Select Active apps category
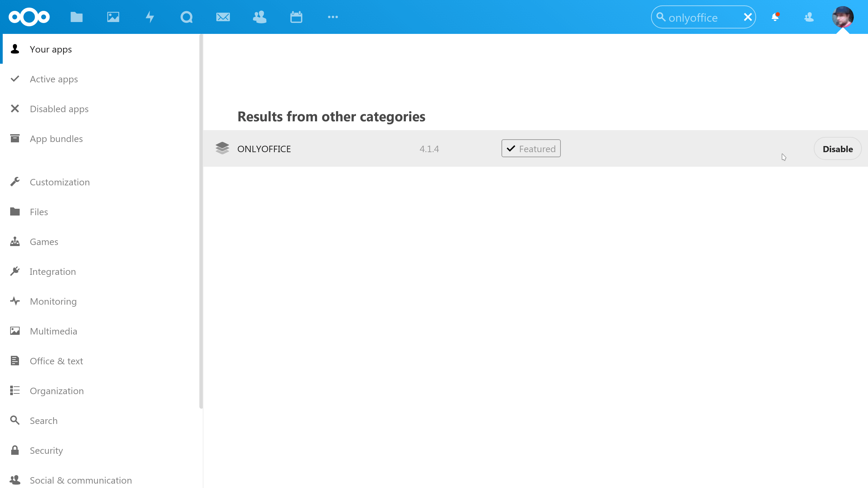Image resolution: width=868 pixels, height=488 pixels. [101, 79]
